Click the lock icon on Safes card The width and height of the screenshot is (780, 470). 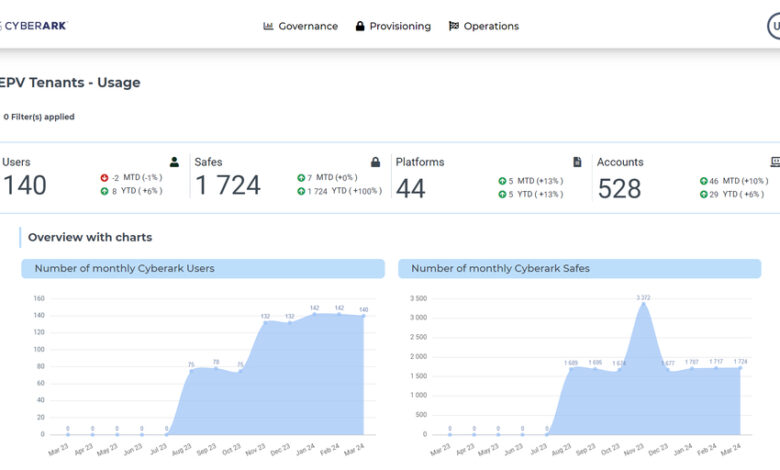[376, 162]
